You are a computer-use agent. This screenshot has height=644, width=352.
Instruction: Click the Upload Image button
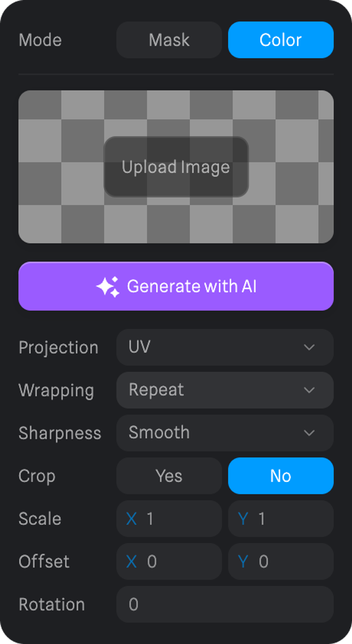176,167
